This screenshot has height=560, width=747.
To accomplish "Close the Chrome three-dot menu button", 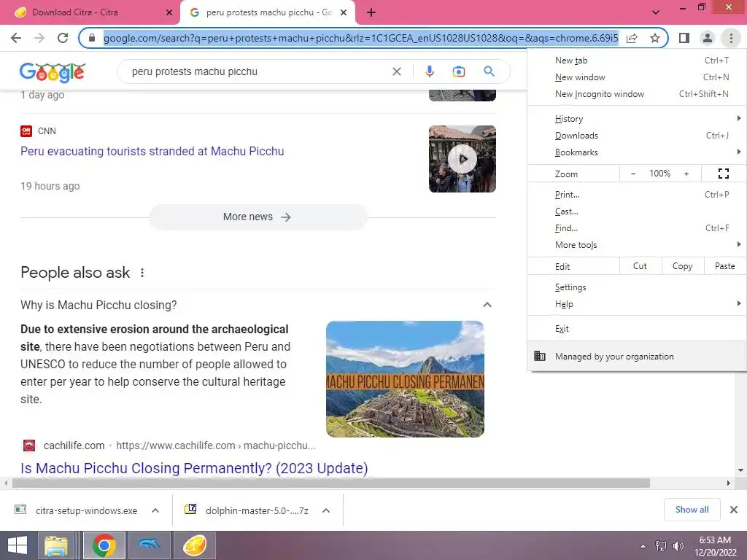I will point(731,38).
